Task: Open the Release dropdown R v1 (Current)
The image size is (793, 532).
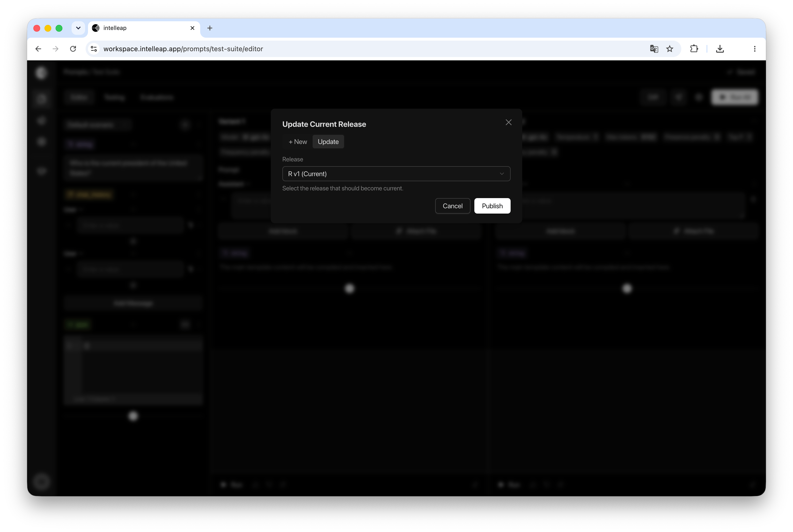Action: pyautogui.click(x=396, y=174)
